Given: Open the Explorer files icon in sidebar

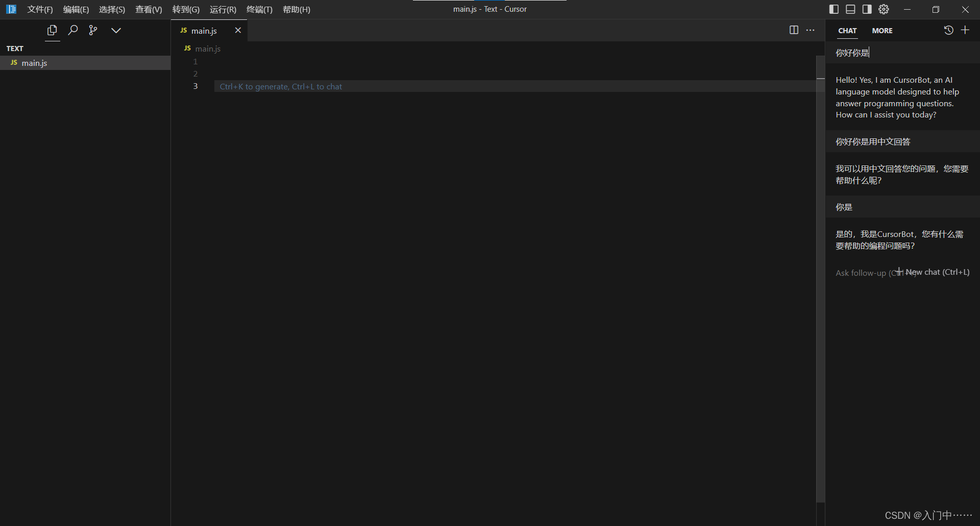Looking at the screenshot, I should [x=52, y=30].
